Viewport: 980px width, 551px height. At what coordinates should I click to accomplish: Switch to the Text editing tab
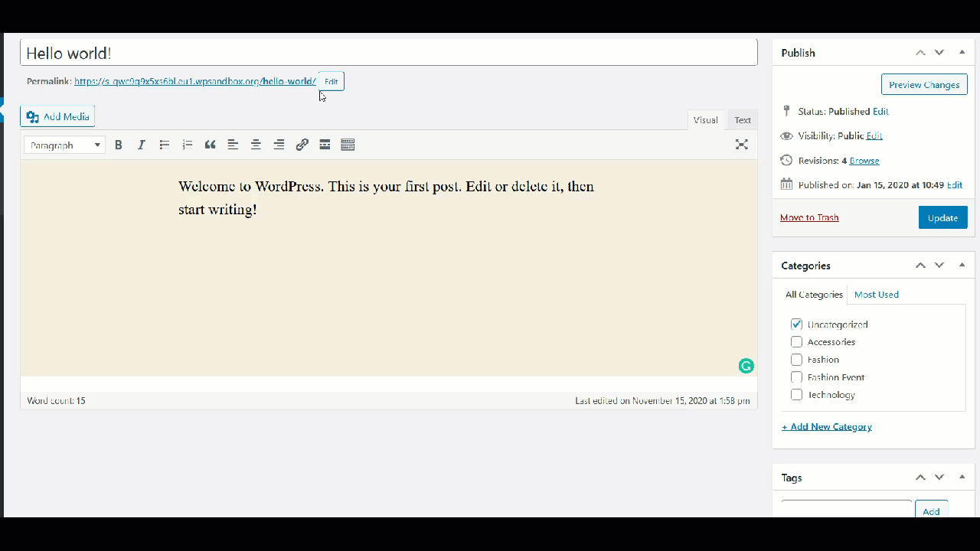click(742, 120)
